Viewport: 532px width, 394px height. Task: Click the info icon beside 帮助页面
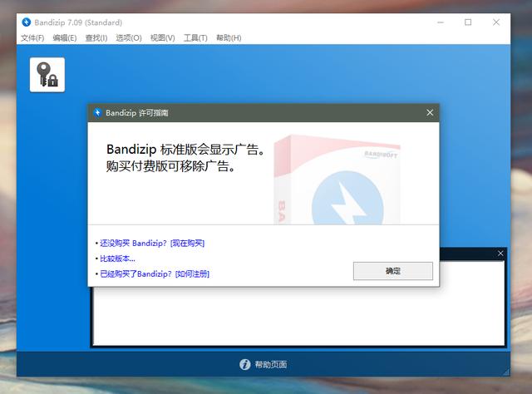(x=244, y=364)
